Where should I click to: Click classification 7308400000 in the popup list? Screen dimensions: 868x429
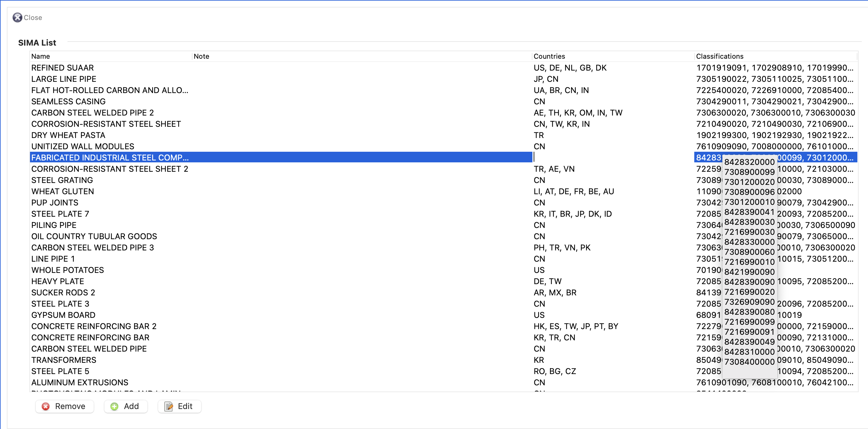(x=749, y=362)
